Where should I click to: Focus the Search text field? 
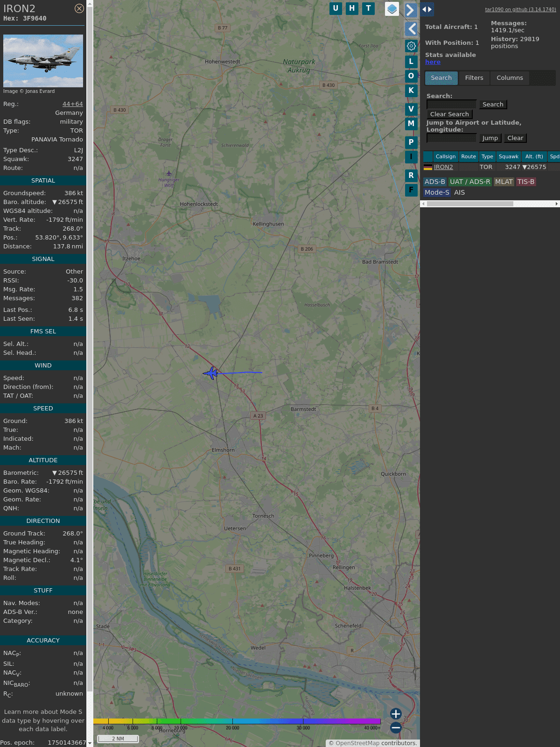click(x=451, y=105)
